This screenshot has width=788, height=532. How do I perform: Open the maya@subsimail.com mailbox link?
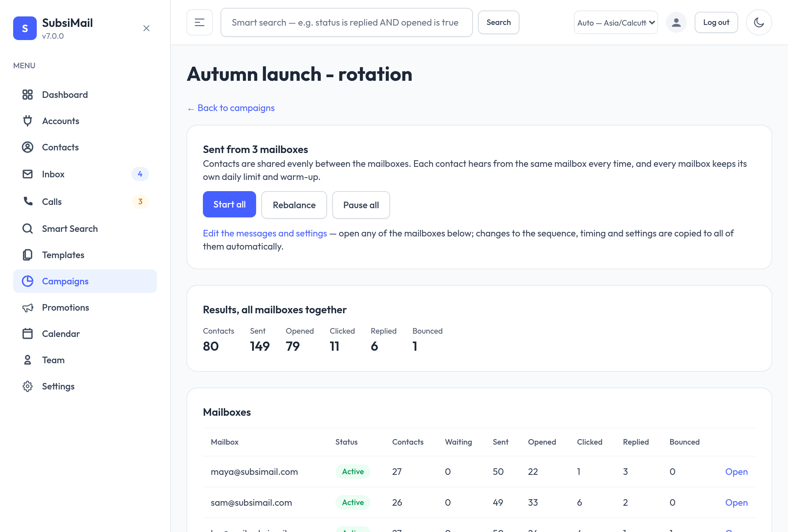(736, 472)
